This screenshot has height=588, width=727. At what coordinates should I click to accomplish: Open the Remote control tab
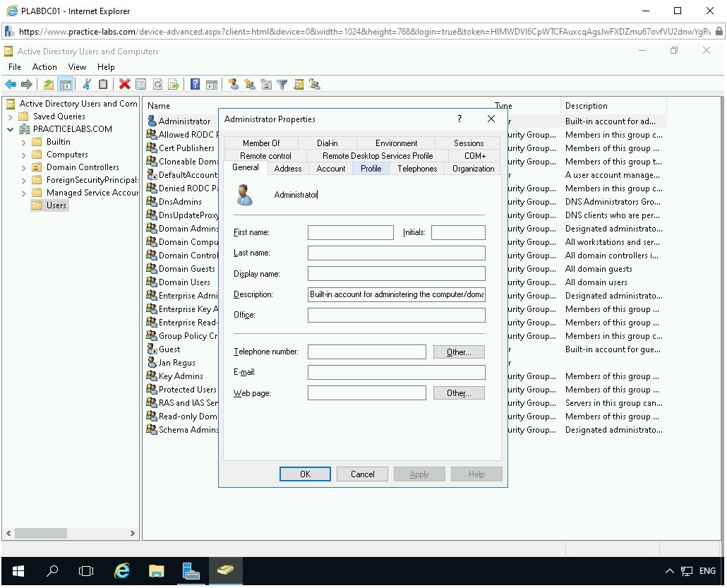[x=265, y=156]
